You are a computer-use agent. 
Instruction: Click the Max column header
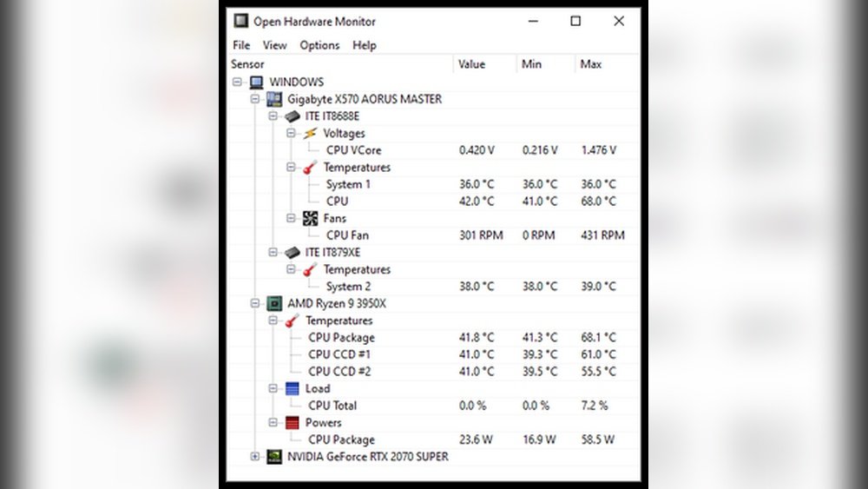point(590,64)
